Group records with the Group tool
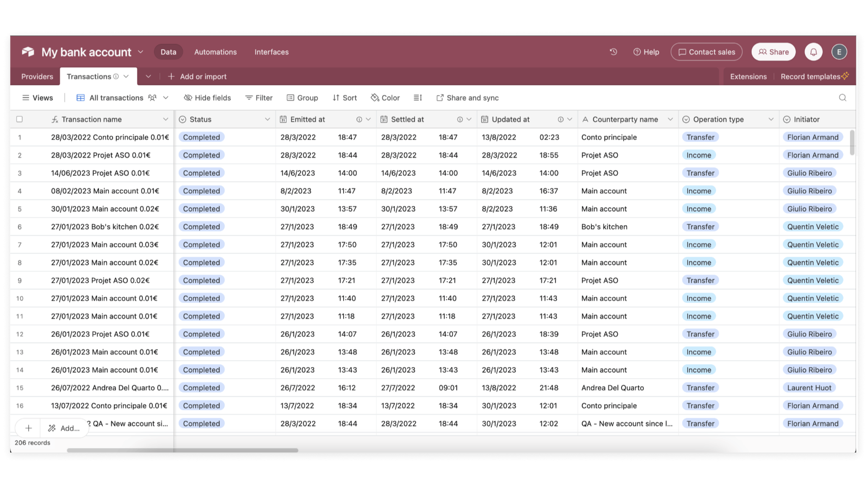868x488 pixels. 303,98
